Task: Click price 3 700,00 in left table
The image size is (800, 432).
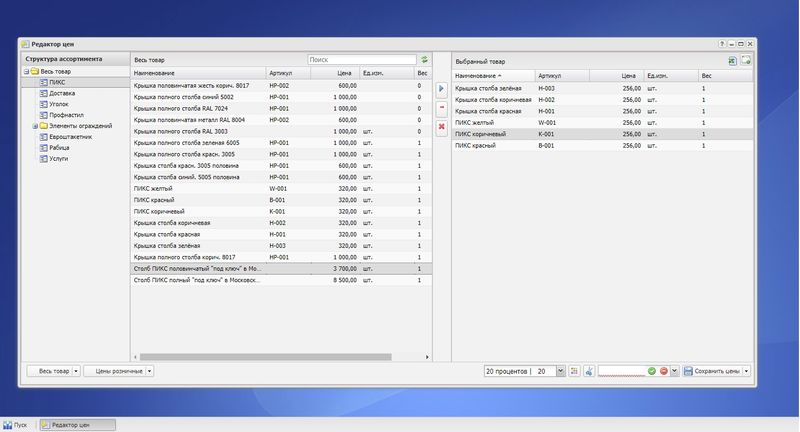Action: 345,269
